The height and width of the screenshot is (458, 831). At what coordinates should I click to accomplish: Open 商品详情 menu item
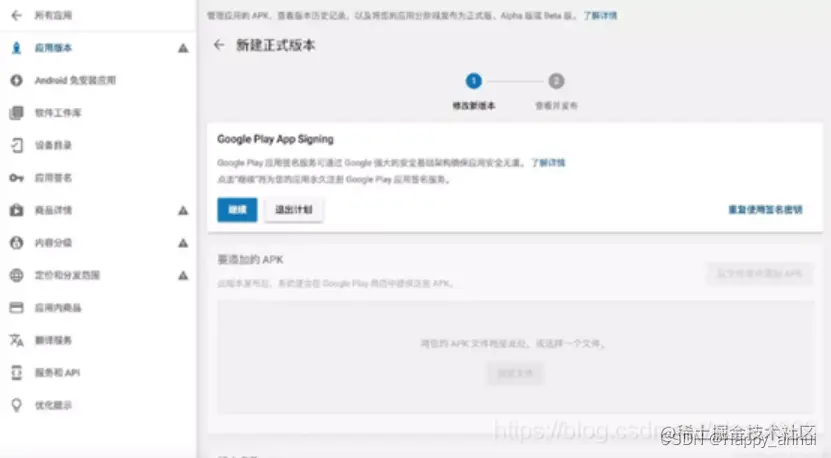click(x=53, y=210)
